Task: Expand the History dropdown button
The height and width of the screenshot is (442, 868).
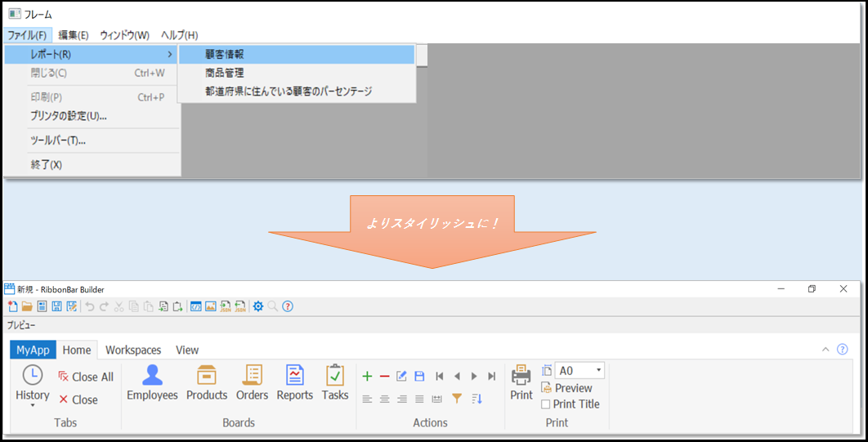Action: [x=33, y=405]
